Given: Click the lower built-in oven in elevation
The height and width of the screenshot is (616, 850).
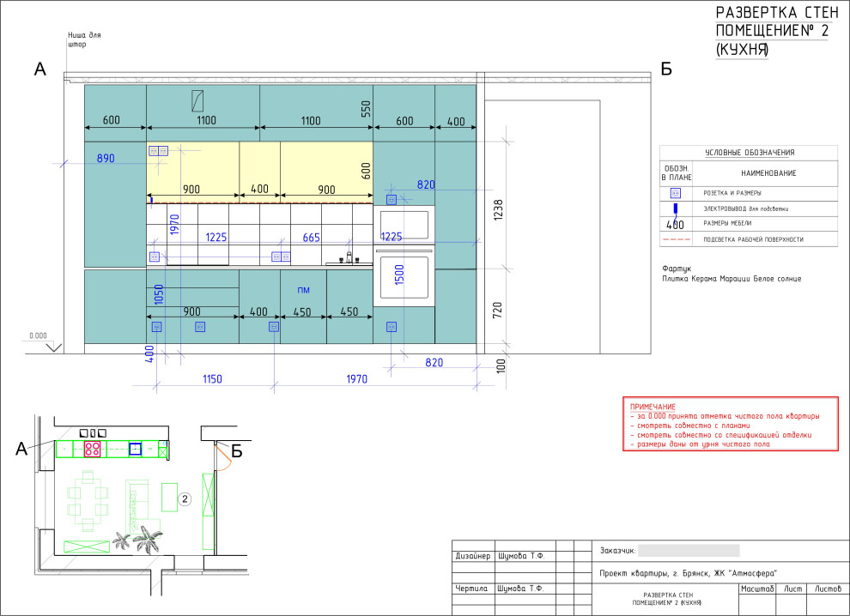Looking at the screenshot, I should pyautogui.click(x=404, y=275).
